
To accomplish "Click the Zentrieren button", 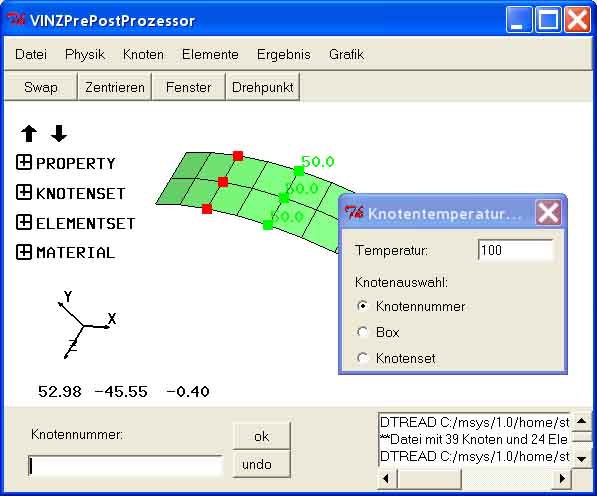I will pos(115,87).
